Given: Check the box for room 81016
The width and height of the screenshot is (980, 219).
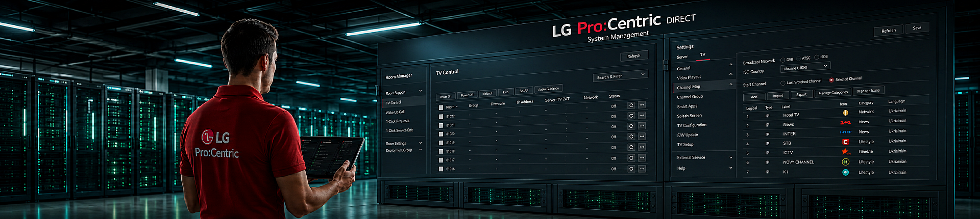Looking at the screenshot, I should (441, 169).
